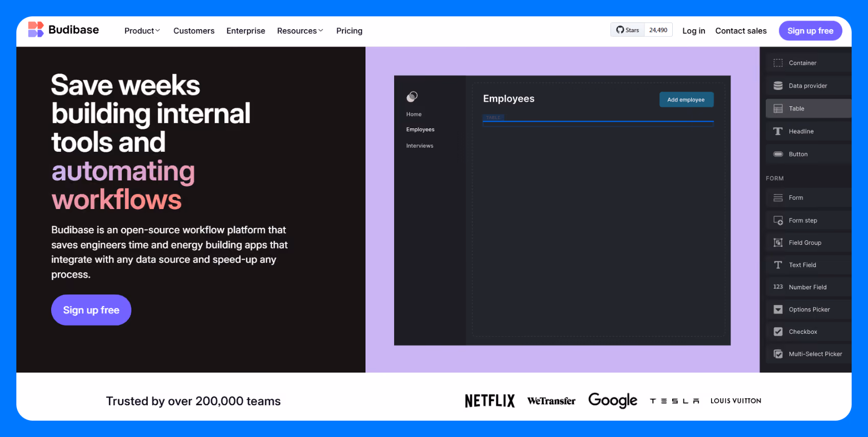Click the Sign up free hero button
Viewport: 868px width, 437px height.
tap(91, 310)
